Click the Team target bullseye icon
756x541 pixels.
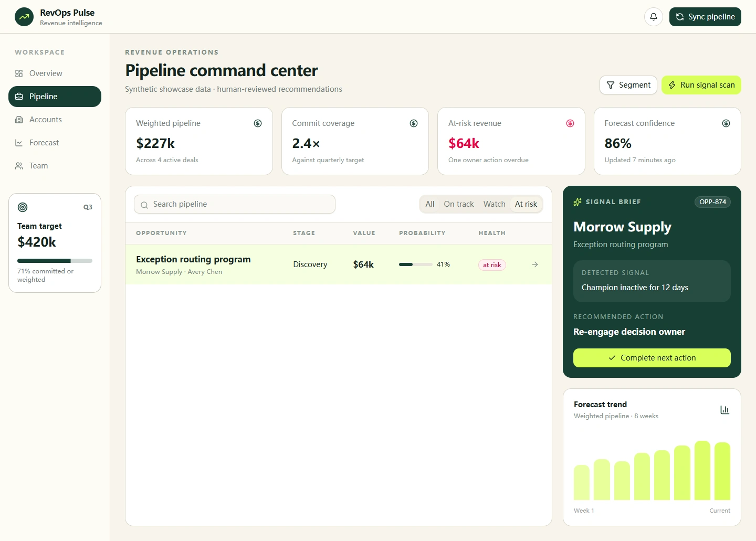[x=23, y=207]
